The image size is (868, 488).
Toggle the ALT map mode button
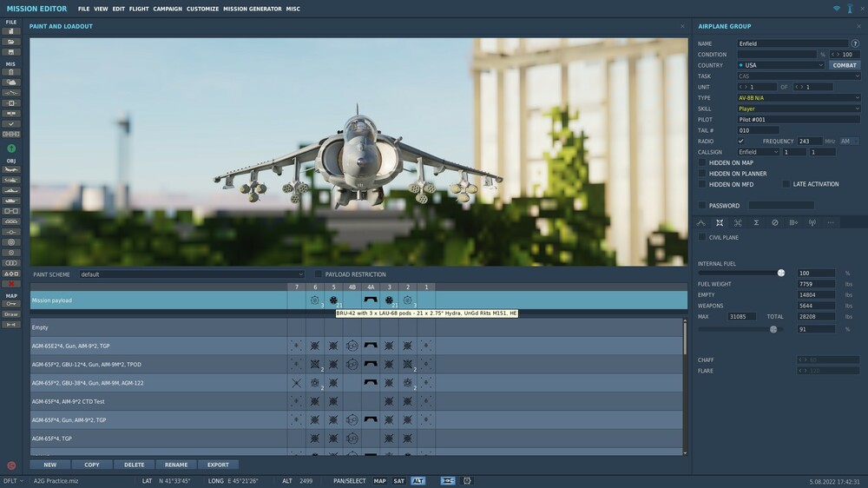pos(418,481)
